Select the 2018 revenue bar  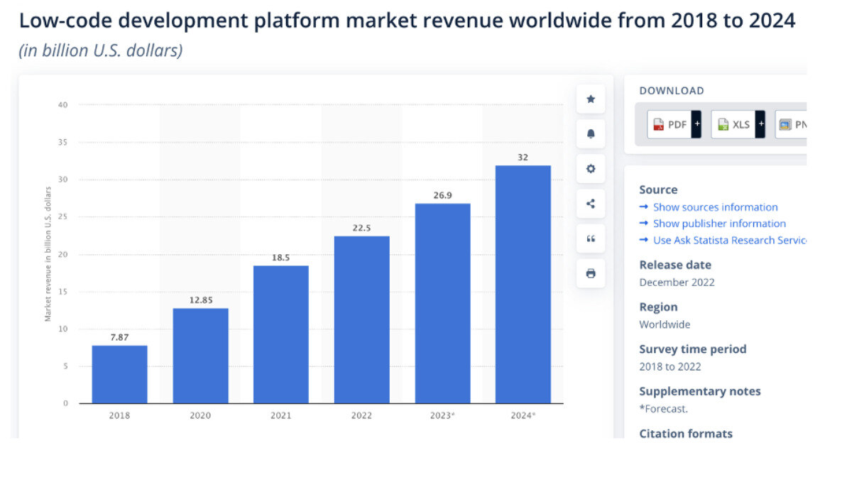(x=119, y=373)
